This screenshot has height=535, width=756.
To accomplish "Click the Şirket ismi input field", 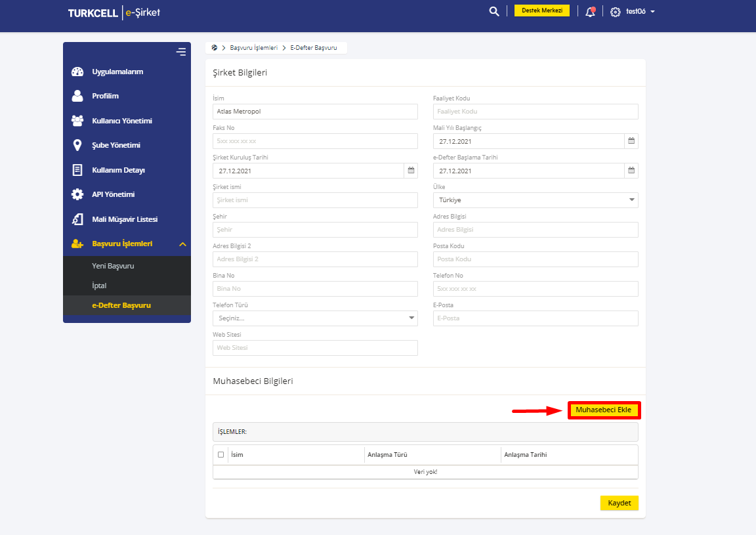I will pos(315,200).
